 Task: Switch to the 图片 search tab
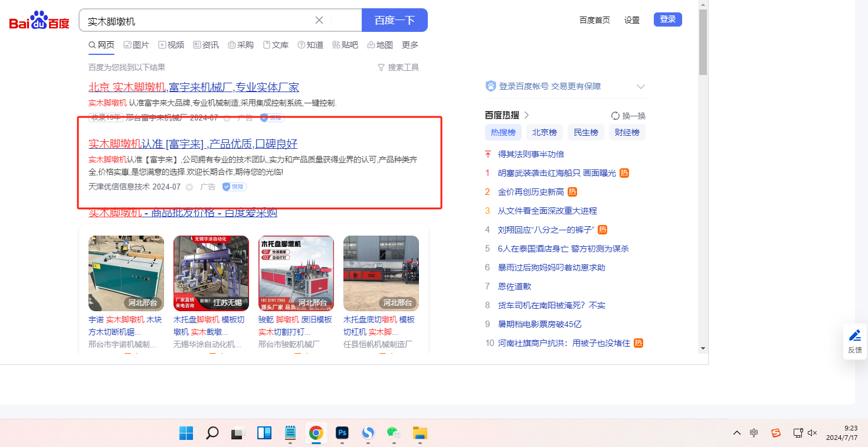coord(136,45)
